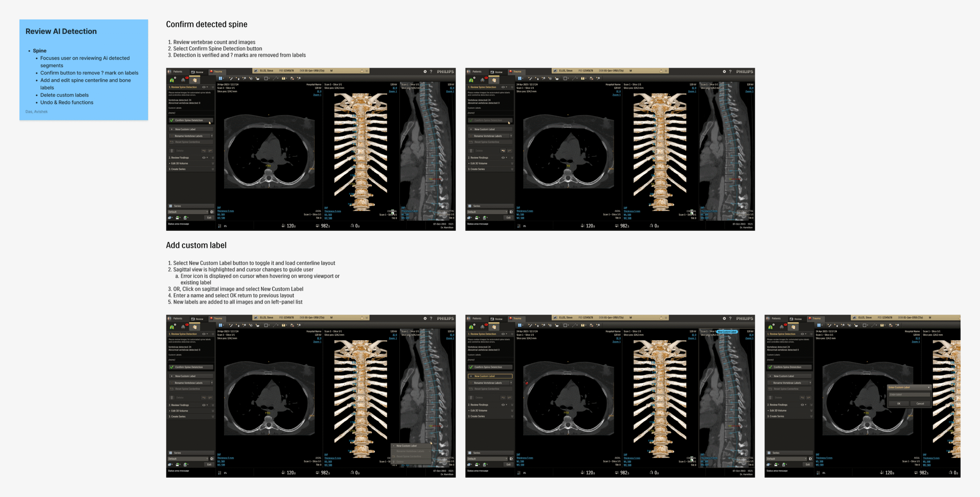Screen dimensions: 980x497
Task: Open Trauma tab in top-left mockup
Action: [216, 72]
